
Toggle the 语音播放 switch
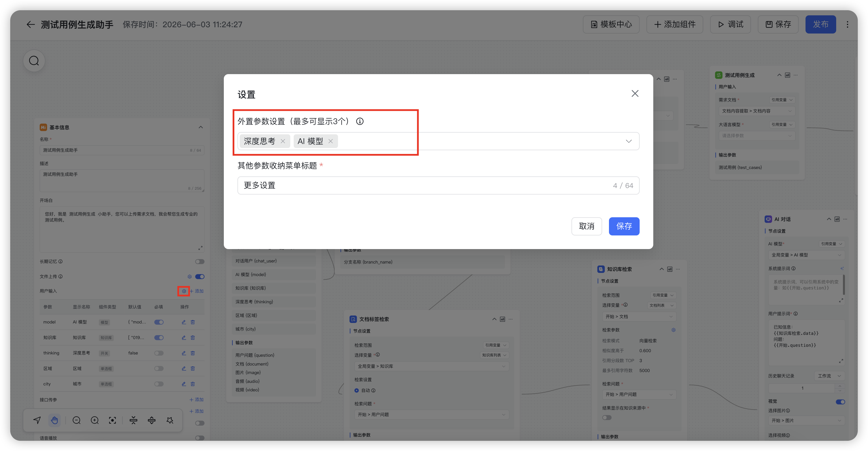click(x=199, y=438)
